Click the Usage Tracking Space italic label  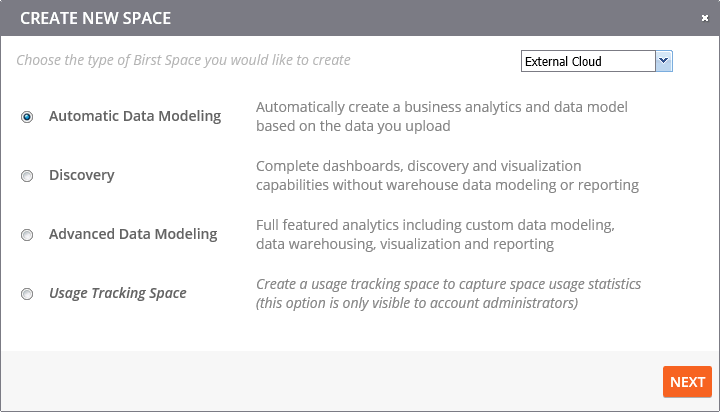[117, 293]
